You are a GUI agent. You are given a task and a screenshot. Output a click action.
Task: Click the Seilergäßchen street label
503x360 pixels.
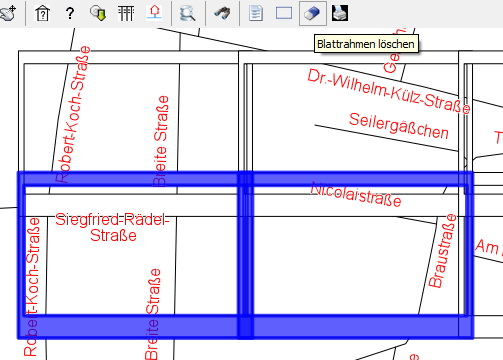point(399,126)
